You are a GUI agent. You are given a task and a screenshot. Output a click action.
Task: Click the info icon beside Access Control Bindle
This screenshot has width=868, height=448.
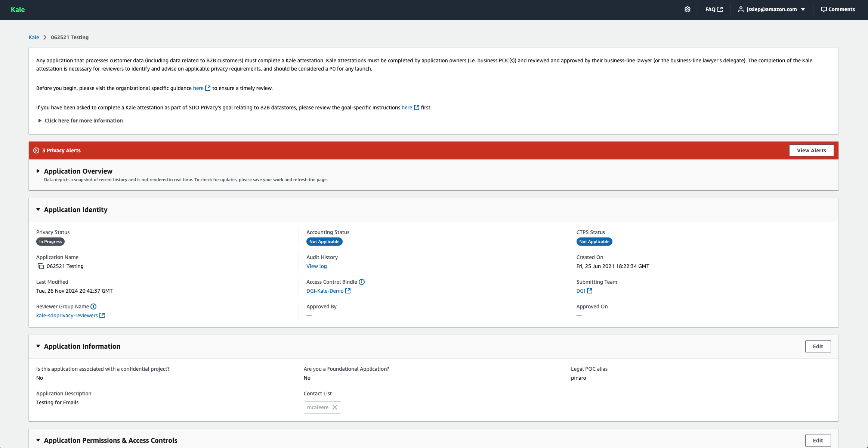(x=361, y=282)
